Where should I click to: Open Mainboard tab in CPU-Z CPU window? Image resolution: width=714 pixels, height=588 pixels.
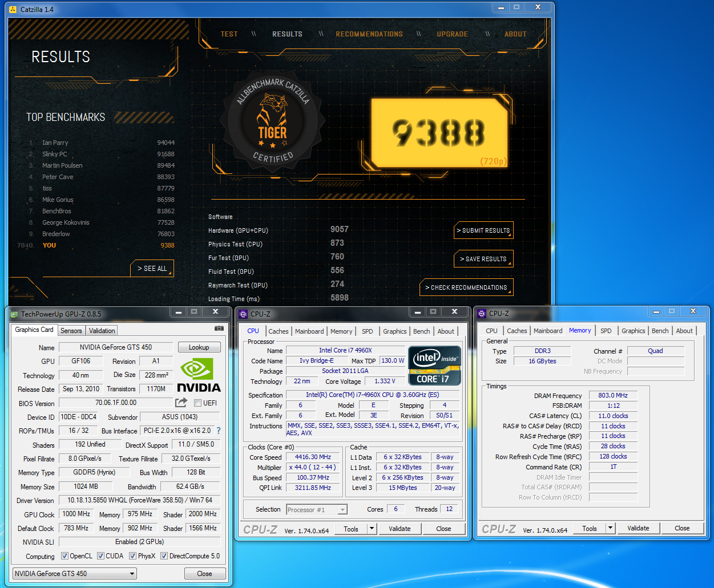tap(309, 331)
